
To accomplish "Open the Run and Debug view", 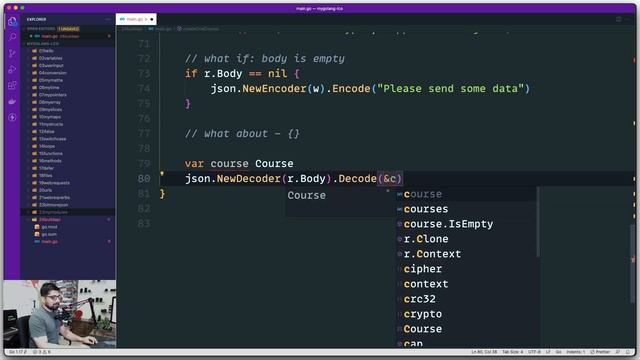I will tap(12, 69).
